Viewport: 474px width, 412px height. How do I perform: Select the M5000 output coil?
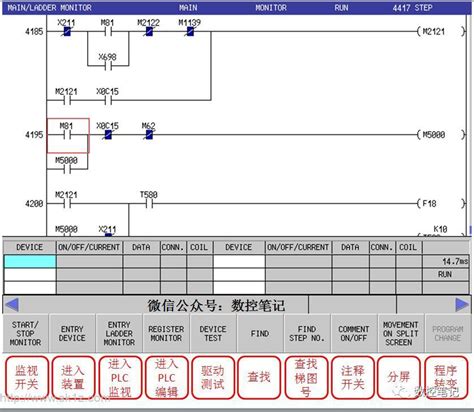point(441,135)
